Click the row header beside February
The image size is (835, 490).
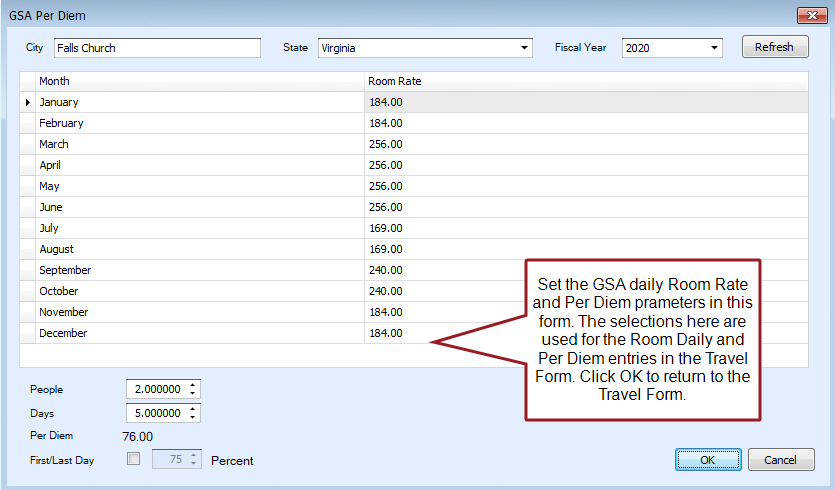(28, 123)
